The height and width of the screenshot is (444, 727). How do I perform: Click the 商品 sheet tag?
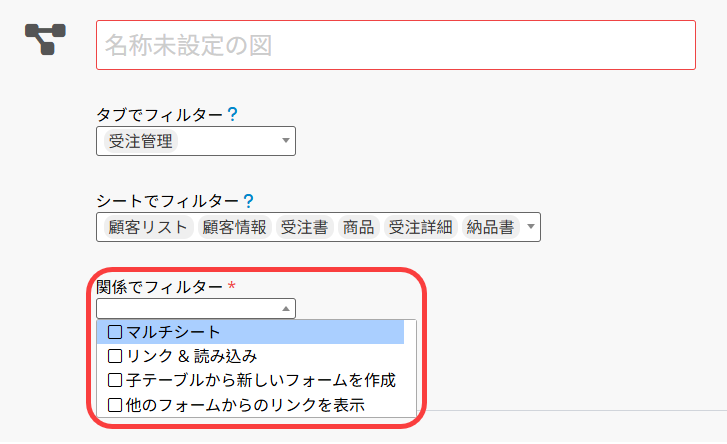point(358,227)
